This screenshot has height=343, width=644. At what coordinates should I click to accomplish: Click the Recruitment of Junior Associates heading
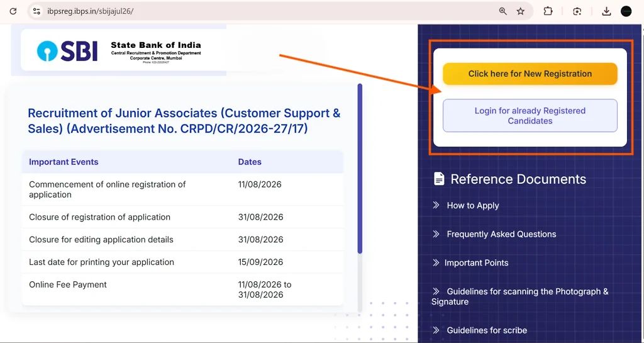[x=184, y=121]
